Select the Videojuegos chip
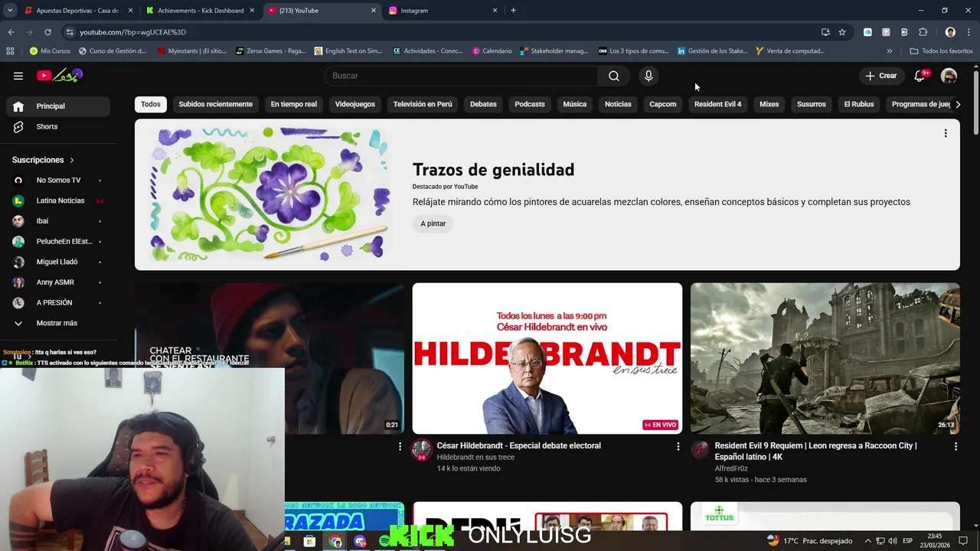980x551 pixels. (354, 104)
